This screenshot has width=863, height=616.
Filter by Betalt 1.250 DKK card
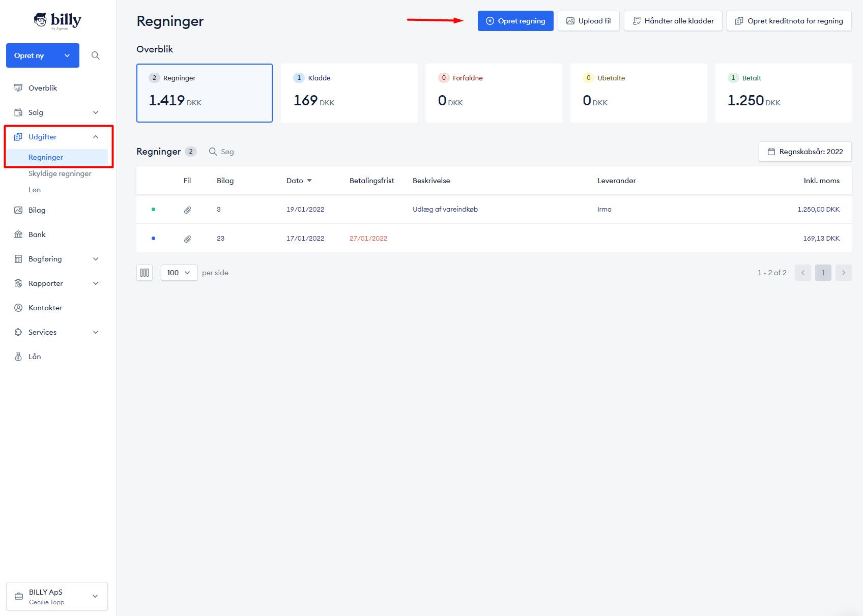tap(784, 93)
